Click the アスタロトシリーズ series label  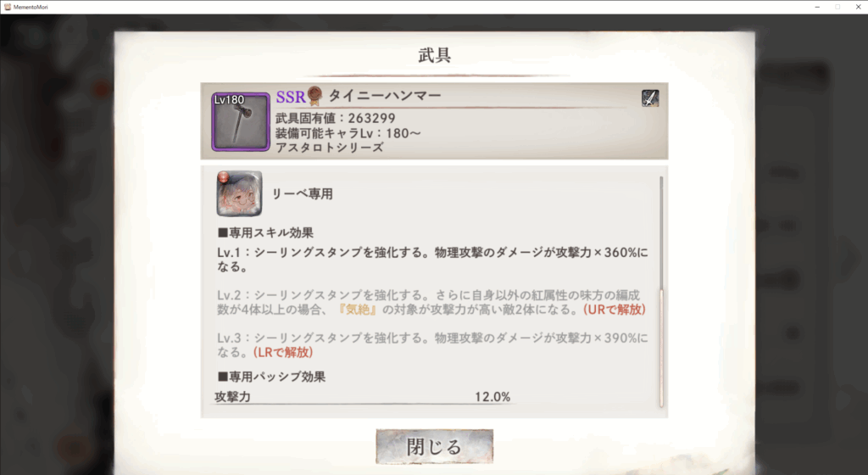click(330, 148)
